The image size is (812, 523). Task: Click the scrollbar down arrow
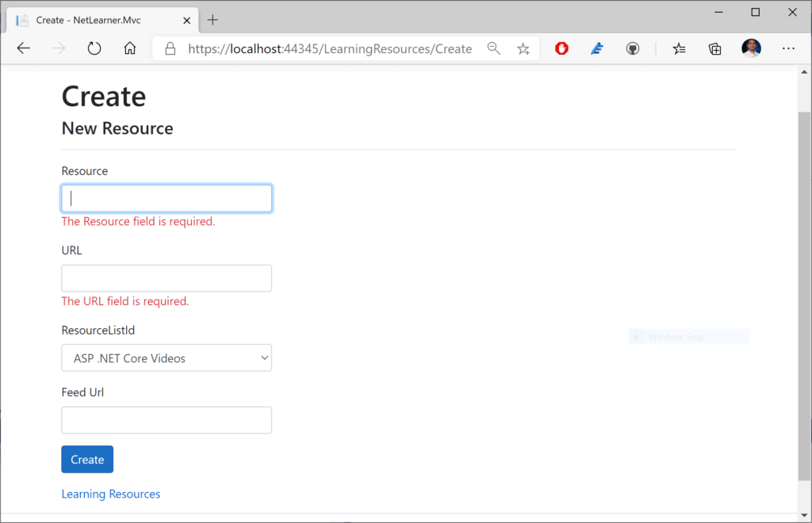click(x=805, y=513)
